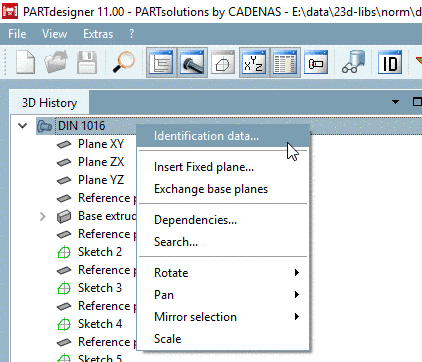Screen dimensions: 422x362
Task: Toggle the sketch window icon
Action: (x=223, y=62)
